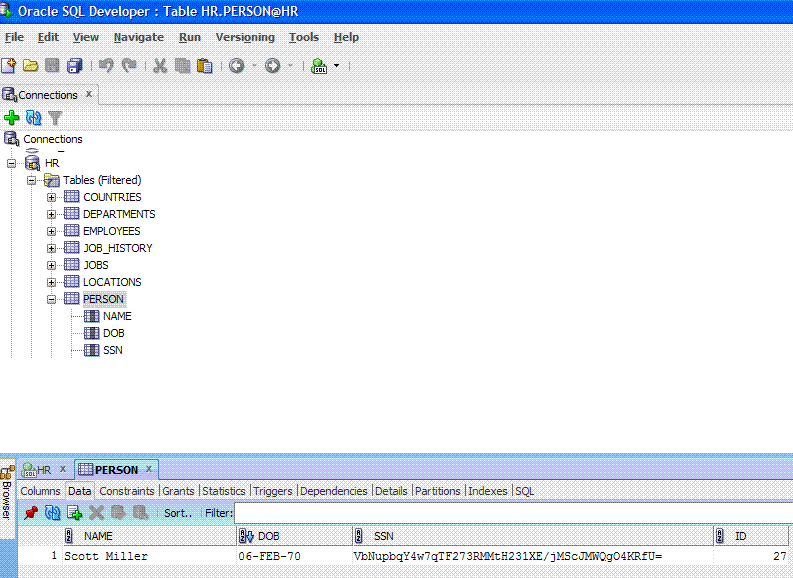Click the DOB column header
793x578 pixels.
(294, 536)
